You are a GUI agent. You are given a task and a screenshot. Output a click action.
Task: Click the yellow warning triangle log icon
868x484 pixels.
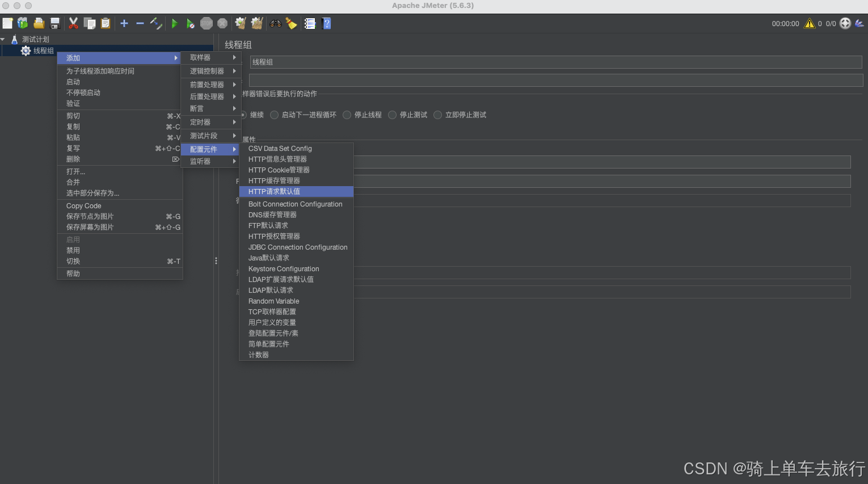pyautogui.click(x=810, y=23)
